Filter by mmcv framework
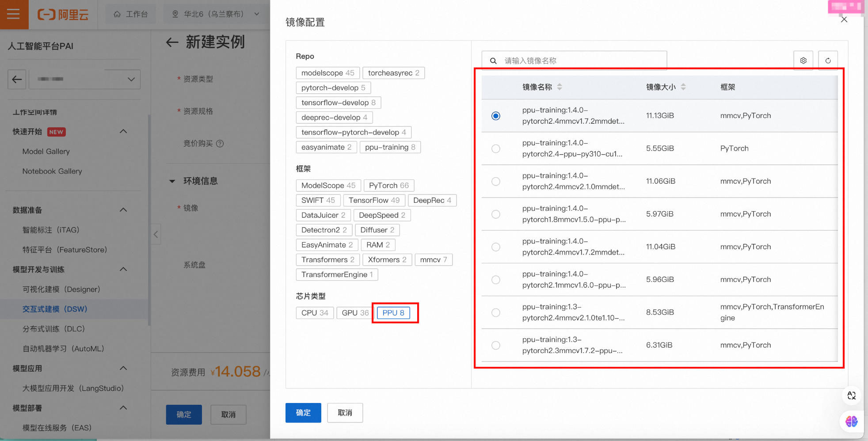Viewport: 868px width, 441px height. (x=434, y=260)
